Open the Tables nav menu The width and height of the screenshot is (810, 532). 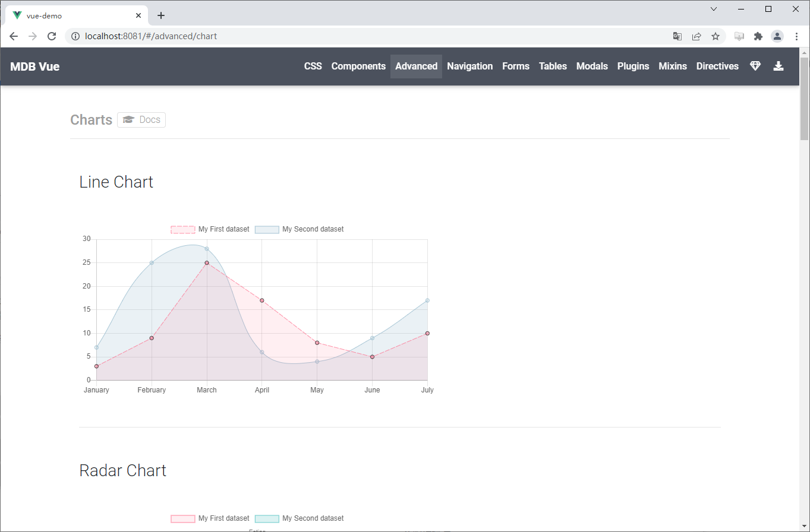[x=553, y=66]
